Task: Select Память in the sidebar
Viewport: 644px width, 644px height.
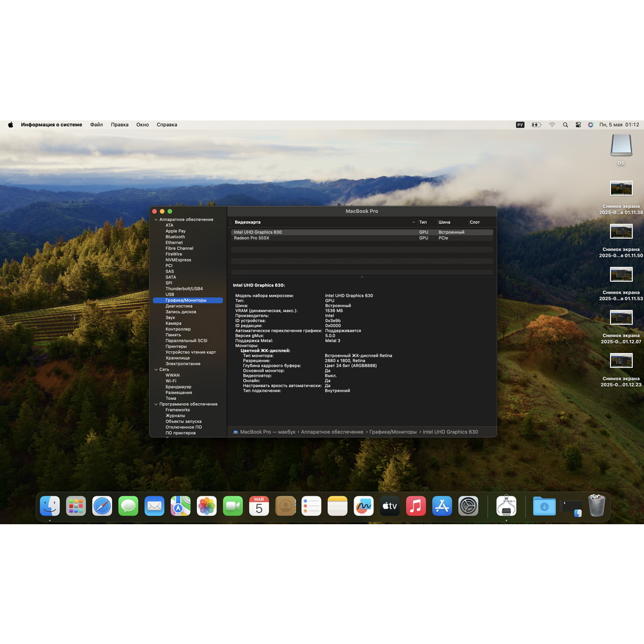Action: pyautogui.click(x=173, y=335)
